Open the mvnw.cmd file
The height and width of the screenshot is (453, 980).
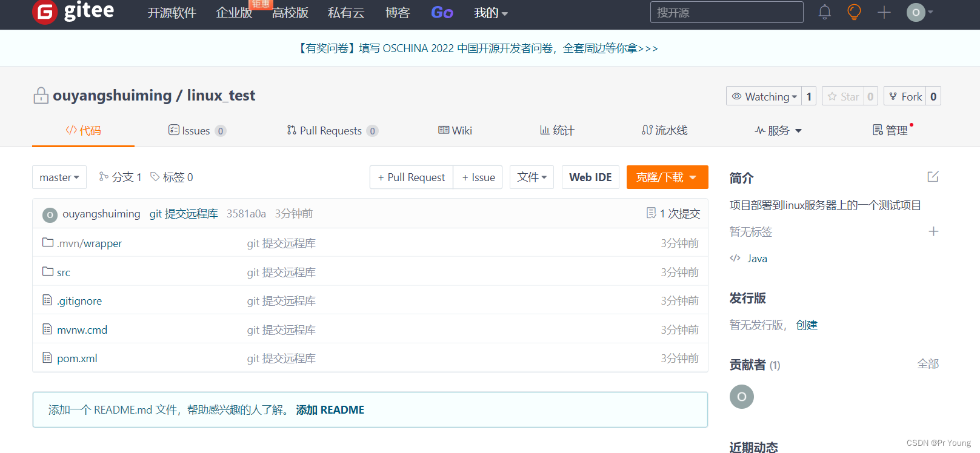click(x=82, y=330)
